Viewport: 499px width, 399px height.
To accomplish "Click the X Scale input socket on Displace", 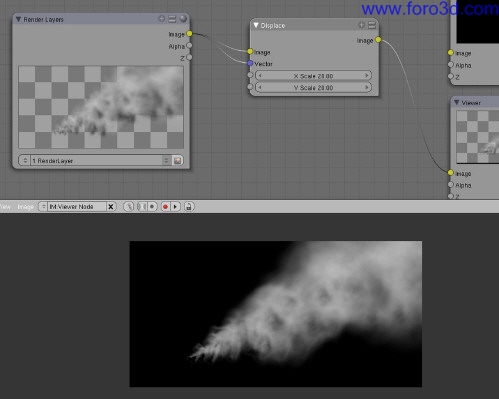I will point(250,75).
